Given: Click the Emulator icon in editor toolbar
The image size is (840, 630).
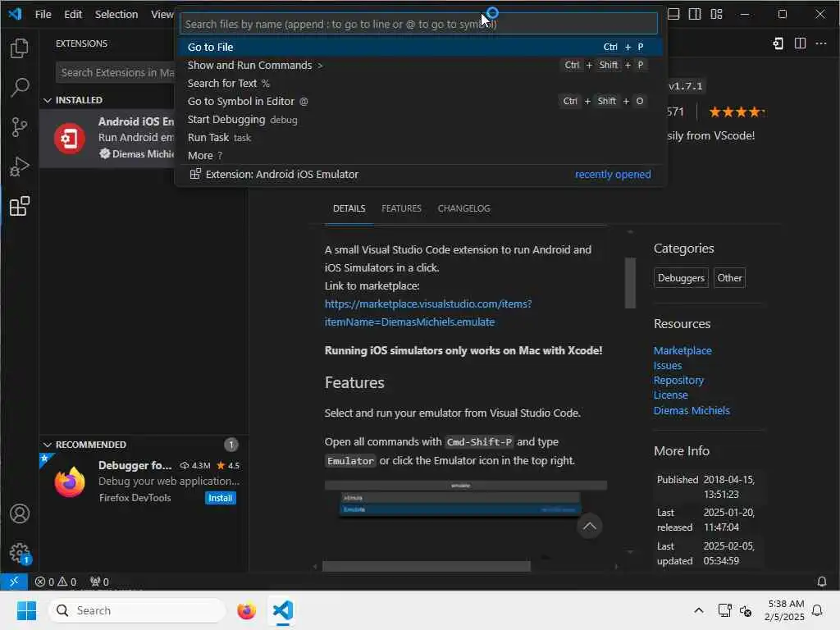Looking at the screenshot, I should coord(778,43).
